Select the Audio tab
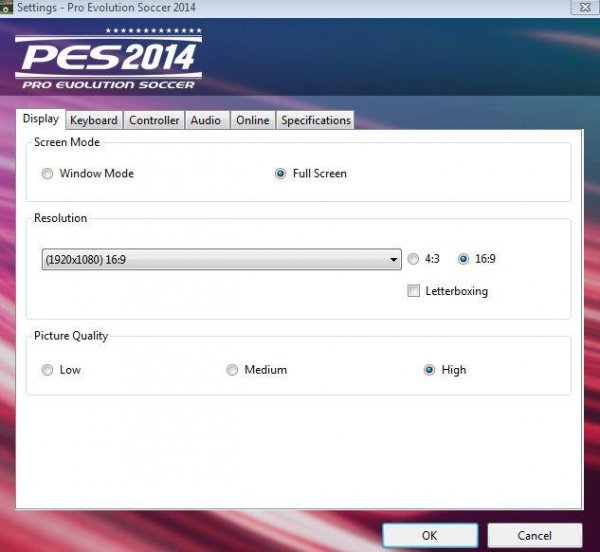 click(206, 120)
